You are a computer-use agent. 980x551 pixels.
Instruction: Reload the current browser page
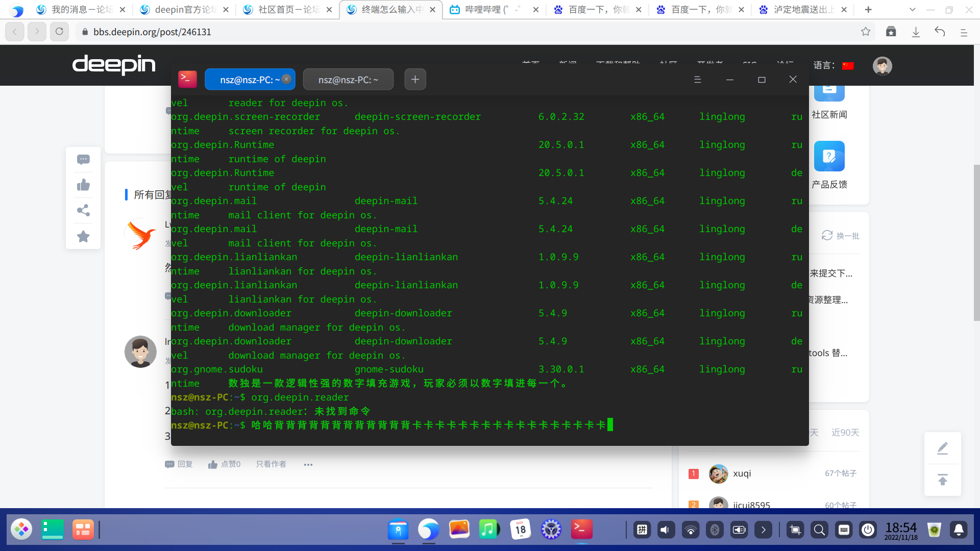[x=59, y=32]
